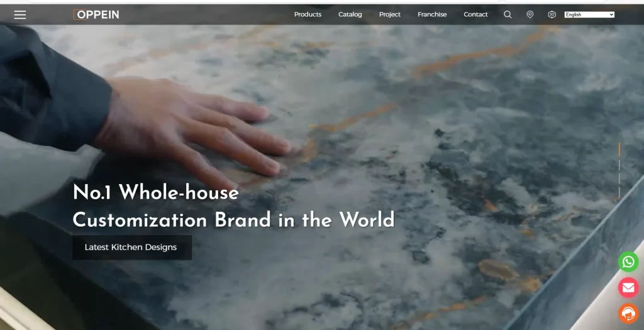Click the red email envelope icon
Image resolution: width=644 pixels, height=330 pixels.
click(628, 288)
